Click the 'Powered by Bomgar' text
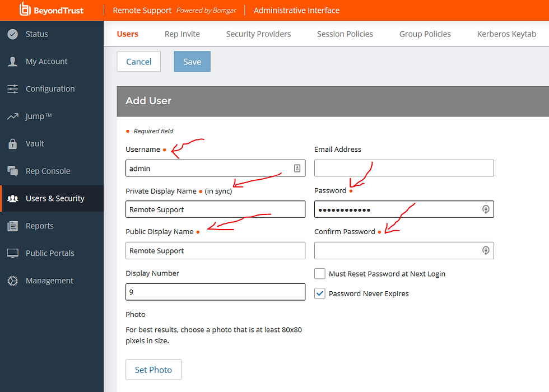Viewport: 549px width, 392px height. [206, 11]
